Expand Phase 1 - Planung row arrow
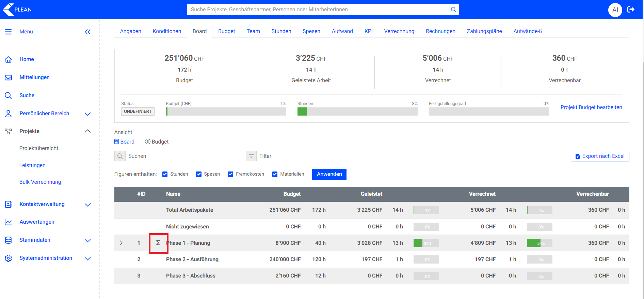Viewport: 644px width, 299px height. tap(121, 243)
